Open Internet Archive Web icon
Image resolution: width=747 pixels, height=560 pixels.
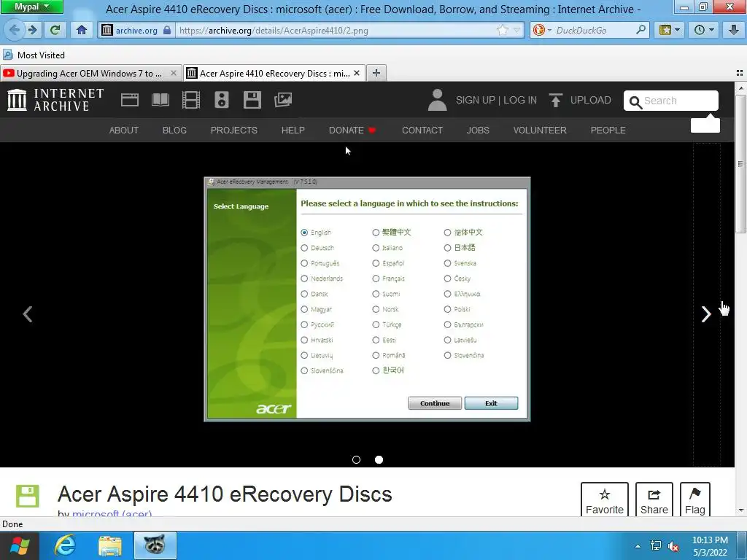point(130,100)
